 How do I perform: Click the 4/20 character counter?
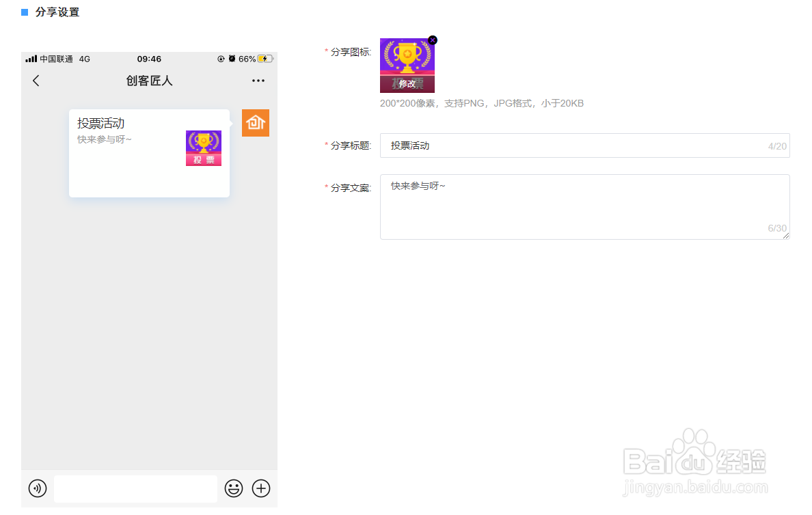(776, 146)
